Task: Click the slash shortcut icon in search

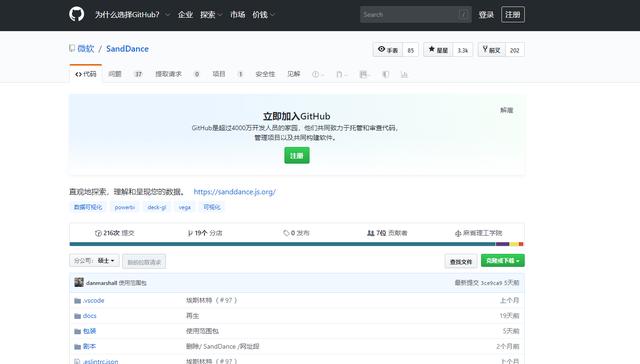Action: pos(463,15)
